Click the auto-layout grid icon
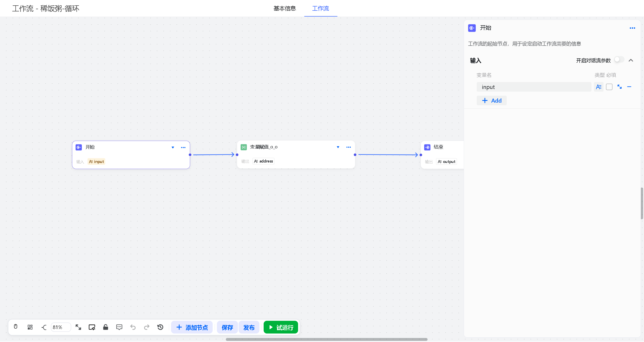The height and width of the screenshot is (342, 644). (x=30, y=327)
